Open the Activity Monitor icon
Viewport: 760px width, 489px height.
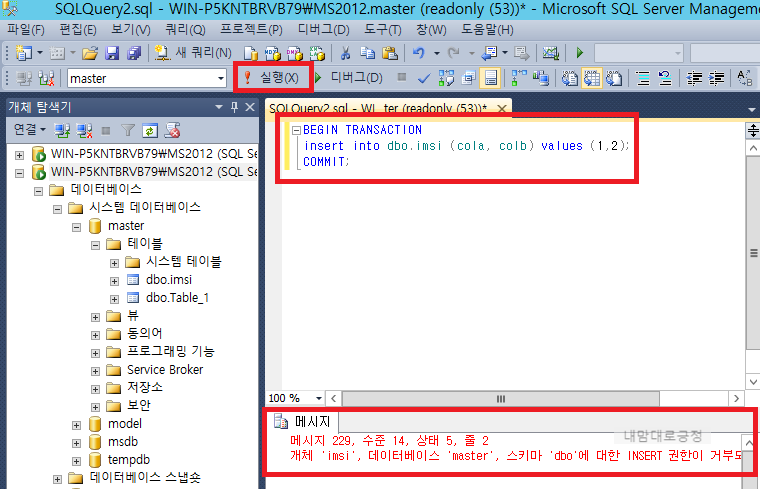click(x=551, y=53)
